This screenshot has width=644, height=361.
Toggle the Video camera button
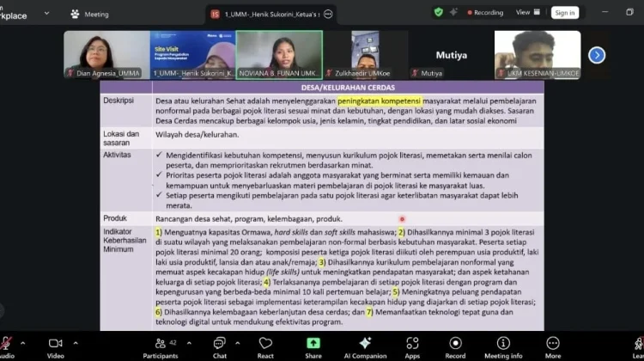tap(55, 347)
